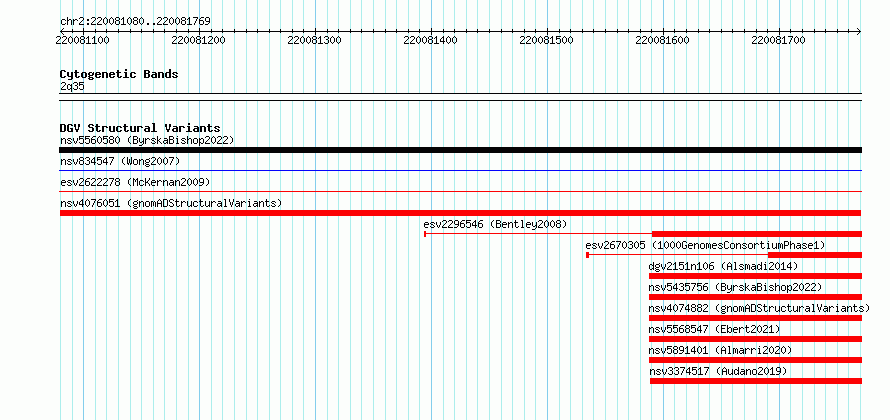Click ruler position 220081400
Viewport: 890px width, 420px height.
(x=430, y=40)
